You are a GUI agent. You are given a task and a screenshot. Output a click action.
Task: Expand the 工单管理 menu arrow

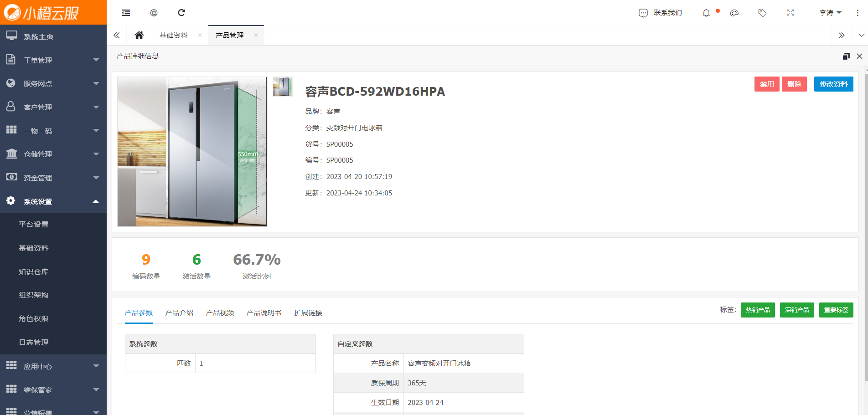pyautogui.click(x=96, y=60)
